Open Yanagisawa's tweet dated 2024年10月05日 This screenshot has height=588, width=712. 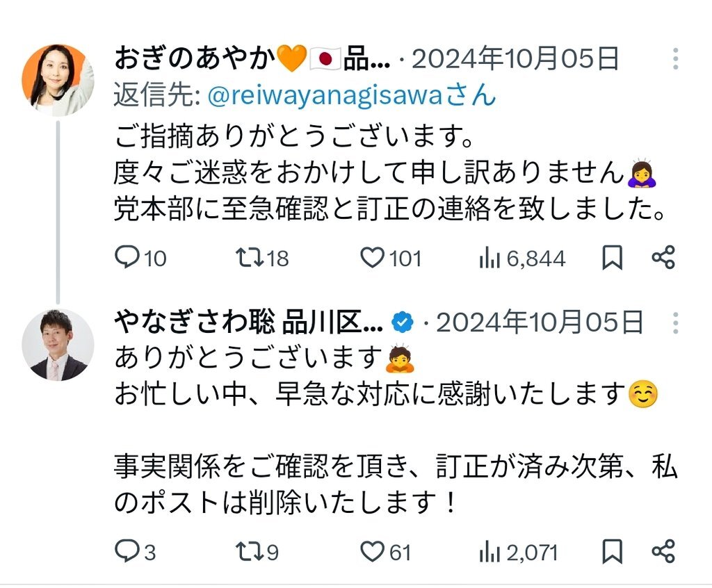point(540,323)
